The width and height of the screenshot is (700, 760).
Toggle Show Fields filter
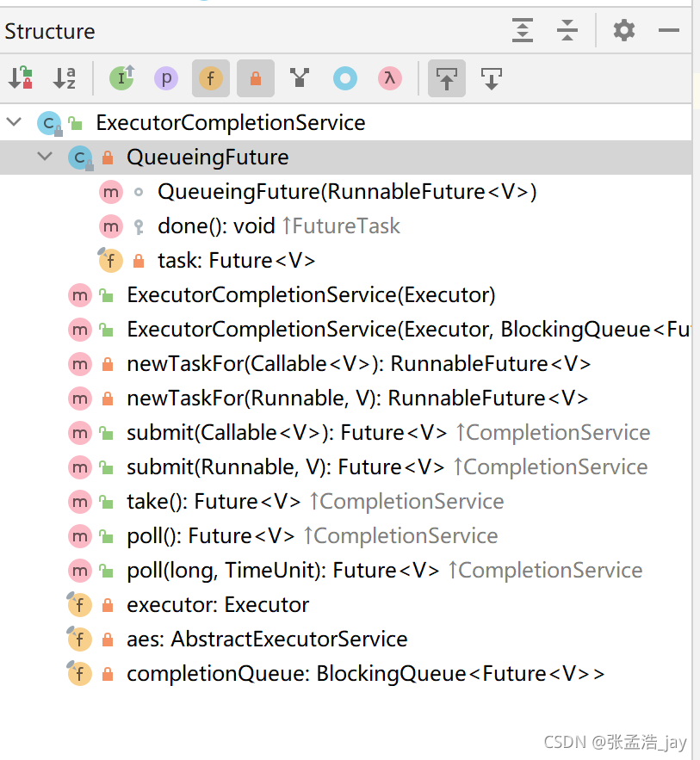(x=211, y=78)
